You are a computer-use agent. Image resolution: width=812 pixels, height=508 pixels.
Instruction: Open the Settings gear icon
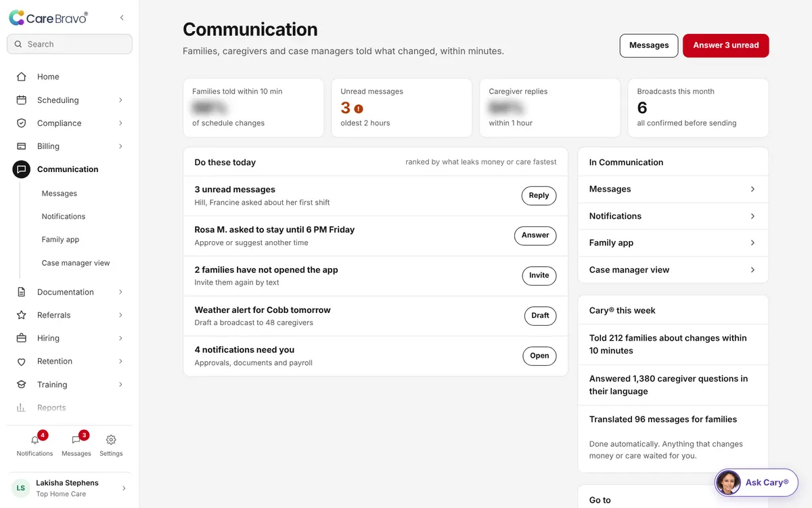tap(111, 440)
